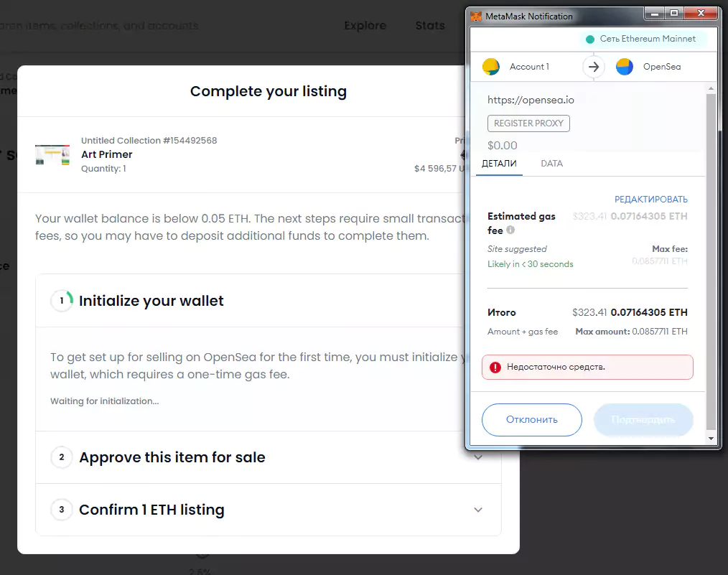Click the Site suggested text
Image resolution: width=728 pixels, height=575 pixels.
[517, 249]
